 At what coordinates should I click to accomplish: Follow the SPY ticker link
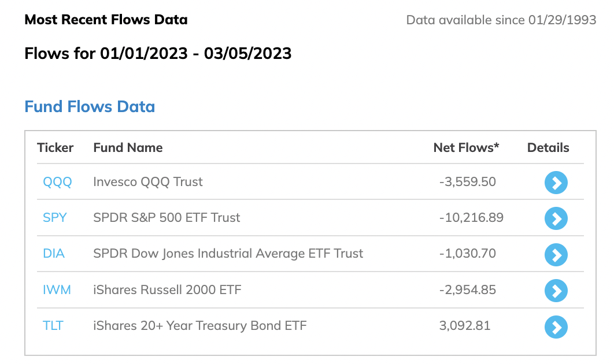coord(55,218)
